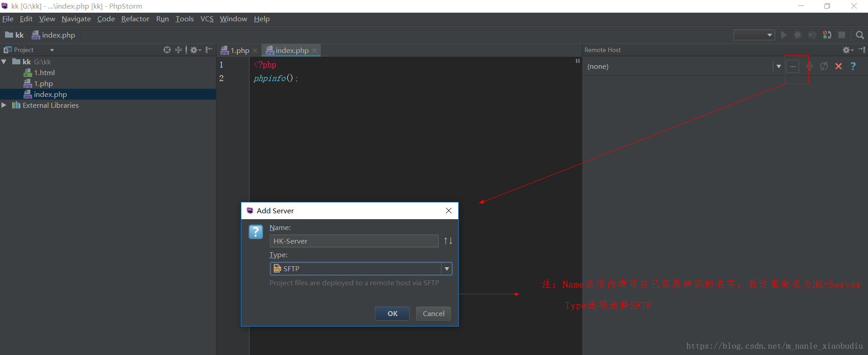Image resolution: width=868 pixels, height=355 pixels.
Task: Open server list dropdown arrow in Remote Host
Action: (779, 67)
